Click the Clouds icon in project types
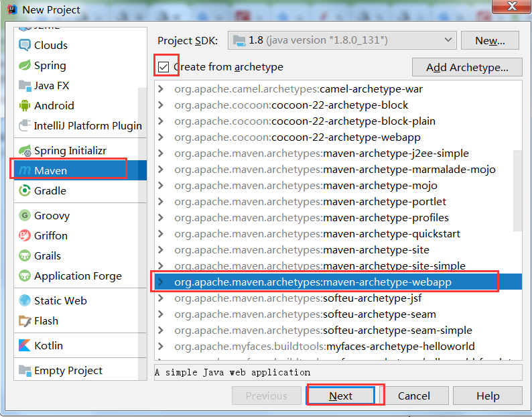Viewport: 532px width, 417px height. 24,45
